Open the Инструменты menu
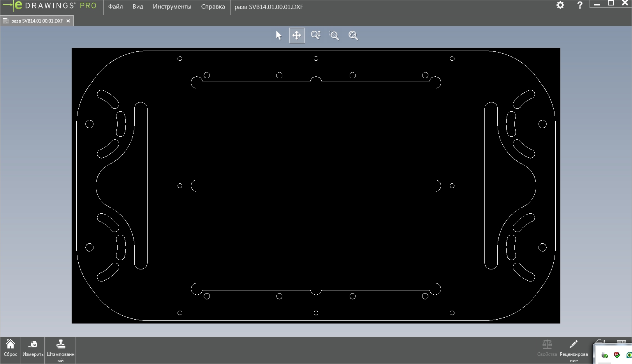This screenshot has height=364, width=632. coord(172,7)
